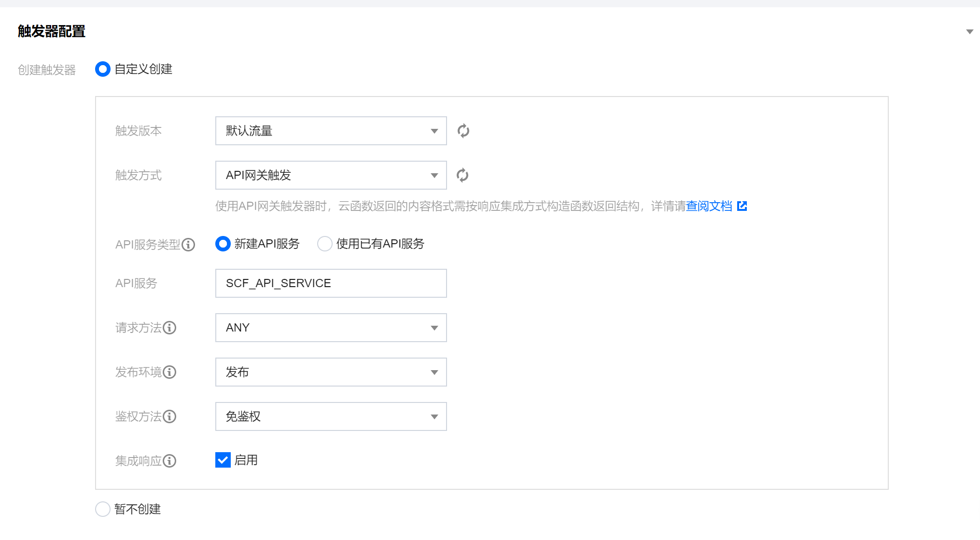
Task: Refresh the 触发方式 trigger method list
Action: pyautogui.click(x=462, y=175)
